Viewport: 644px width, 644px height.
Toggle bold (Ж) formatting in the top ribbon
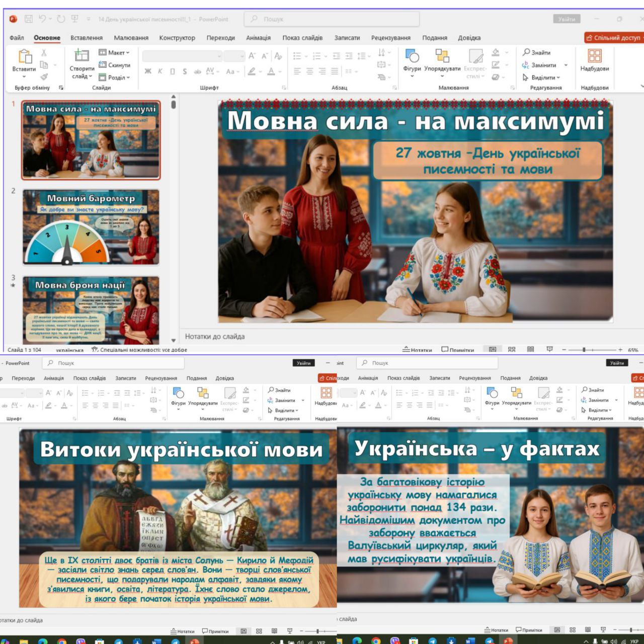pos(148,71)
